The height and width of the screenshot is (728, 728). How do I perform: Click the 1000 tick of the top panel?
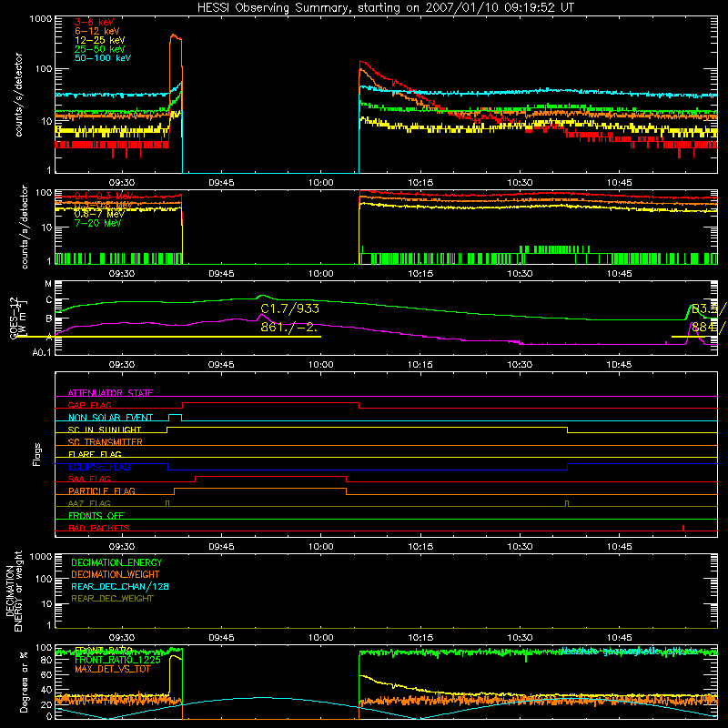coord(40,19)
